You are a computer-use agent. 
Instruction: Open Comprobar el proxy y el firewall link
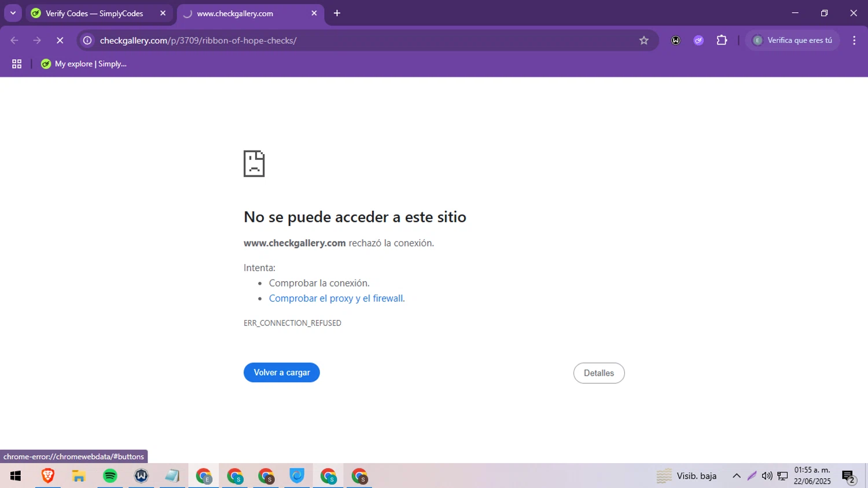(x=337, y=299)
